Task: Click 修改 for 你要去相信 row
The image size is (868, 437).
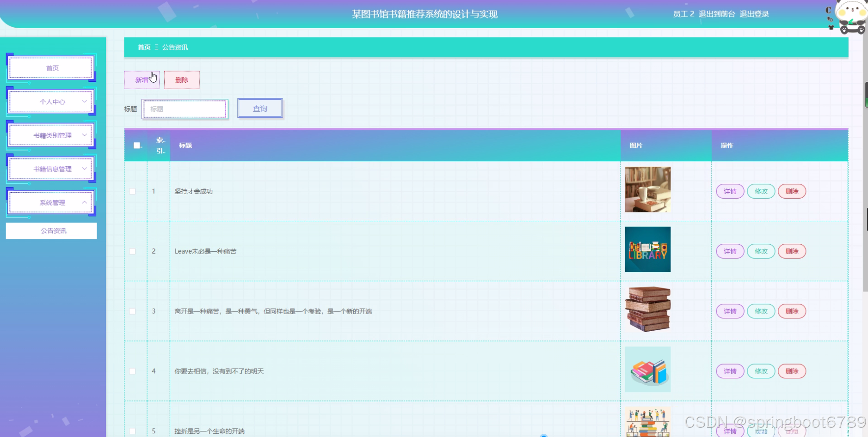Action: [x=761, y=371]
